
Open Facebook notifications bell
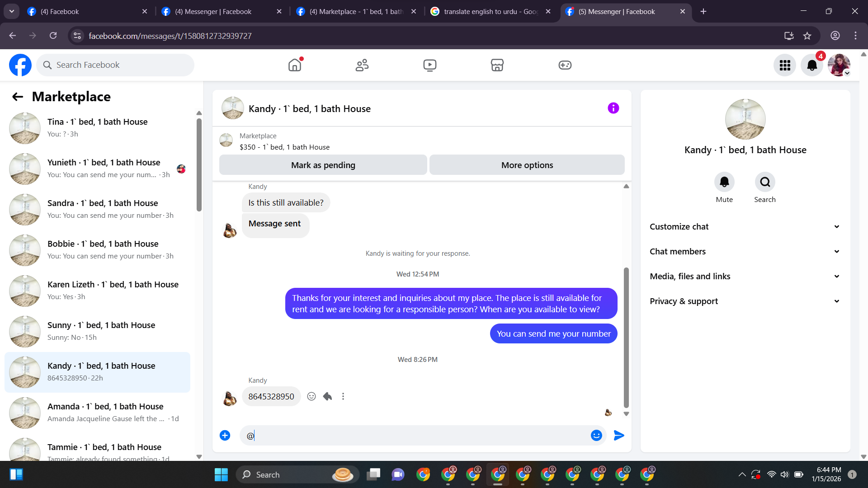pos(811,65)
